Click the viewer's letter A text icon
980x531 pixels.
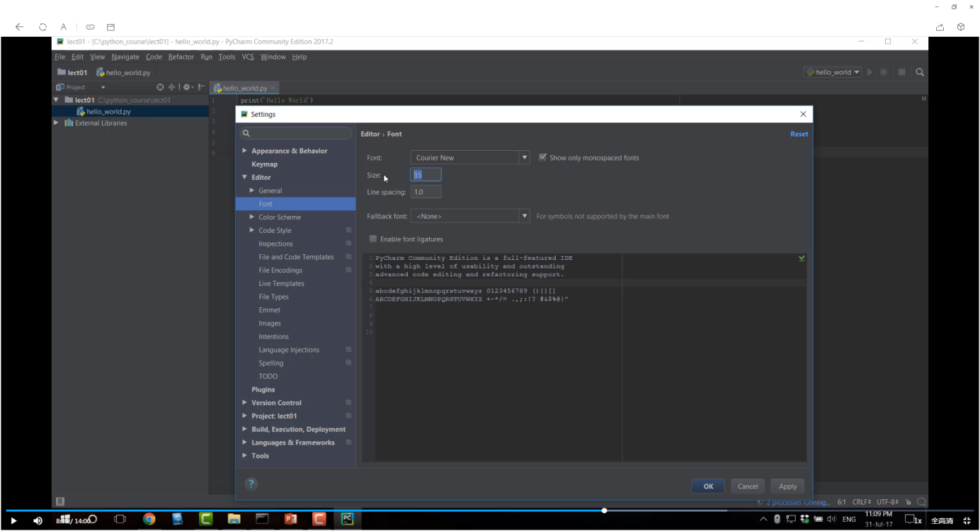(x=63, y=27)
